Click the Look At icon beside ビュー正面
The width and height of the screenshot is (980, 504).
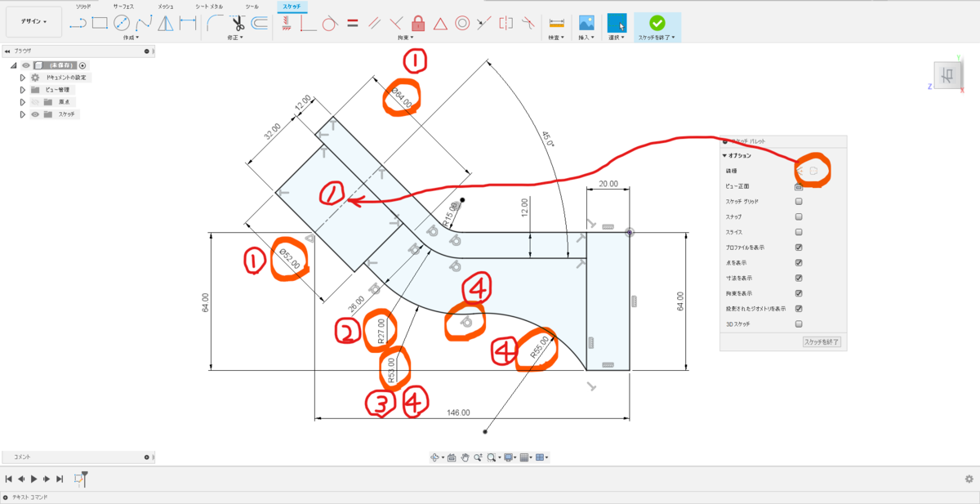click(799, 186)
